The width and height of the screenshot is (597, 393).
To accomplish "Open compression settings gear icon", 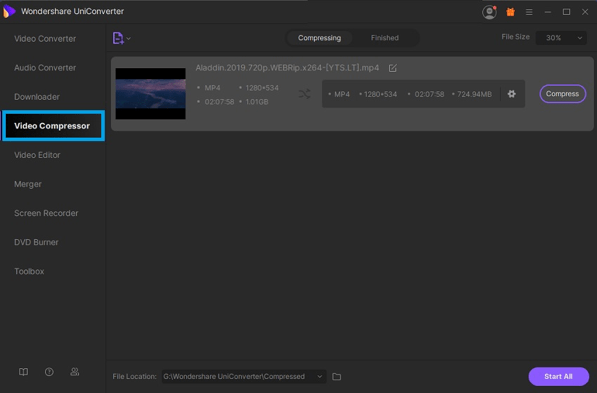I will point(512,94).
